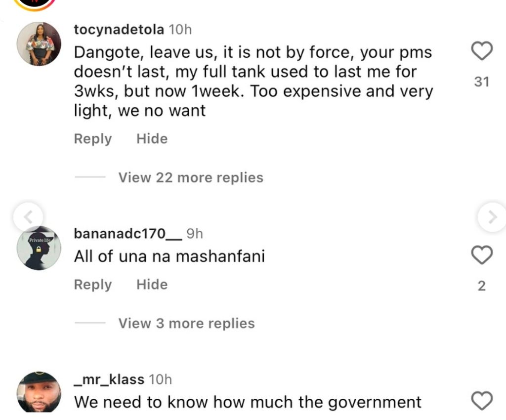Image resolution: width=506 pixels, height=420 pixels.
Task: Open tocynadetola username link
Action: pos(119,30)
